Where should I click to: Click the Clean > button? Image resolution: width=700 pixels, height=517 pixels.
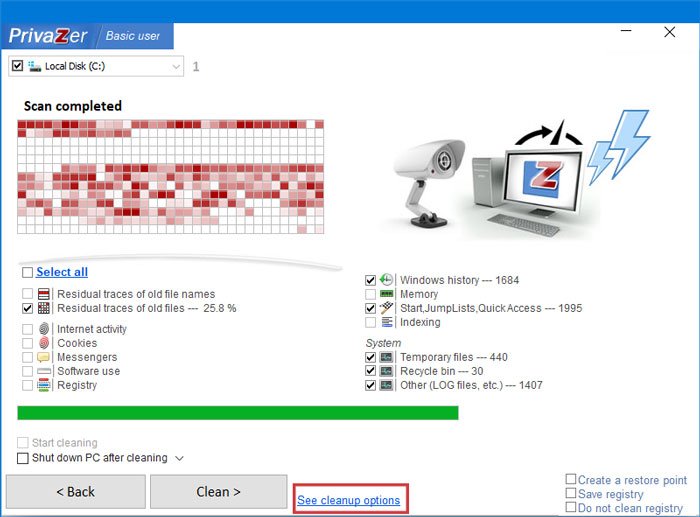click(218, 492)
